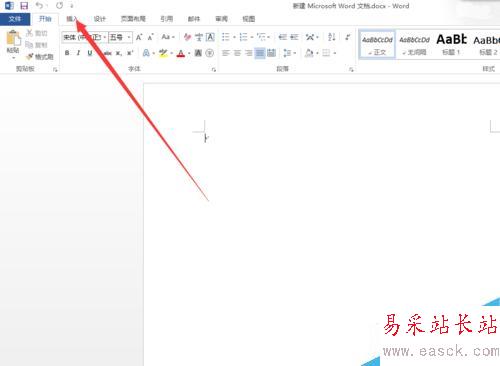
Task: Toggle character shading
Action: coord(198,53)
